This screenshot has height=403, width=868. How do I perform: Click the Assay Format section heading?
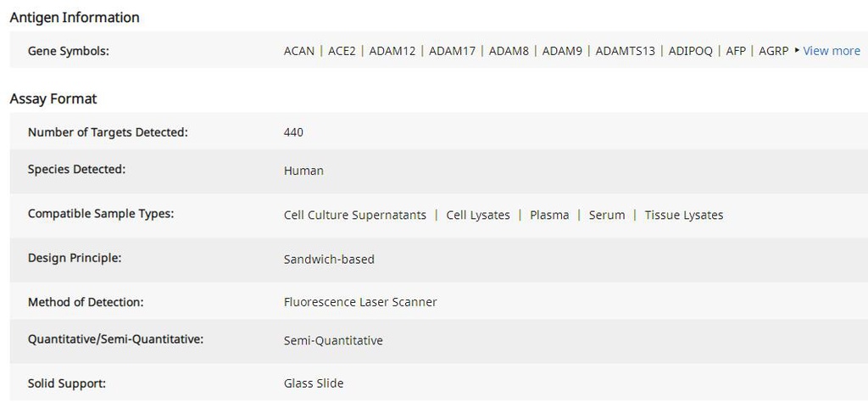(53, 99)
